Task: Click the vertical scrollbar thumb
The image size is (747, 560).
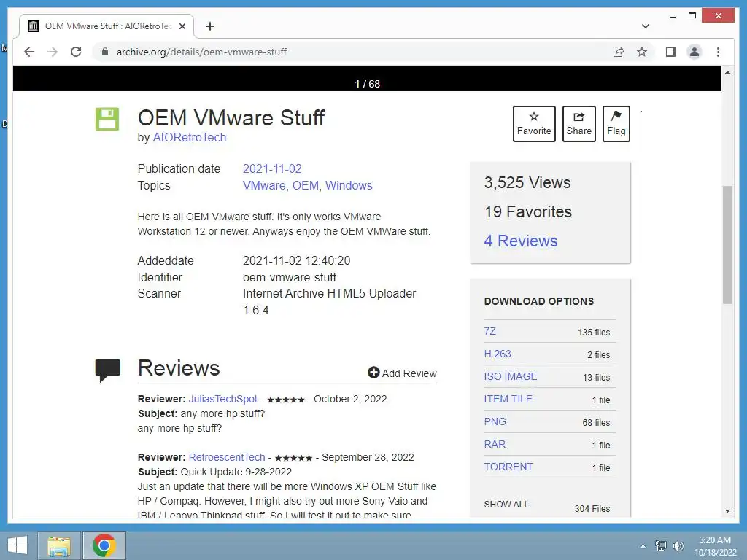Action: pyautogui.click(x=727, y=245)
